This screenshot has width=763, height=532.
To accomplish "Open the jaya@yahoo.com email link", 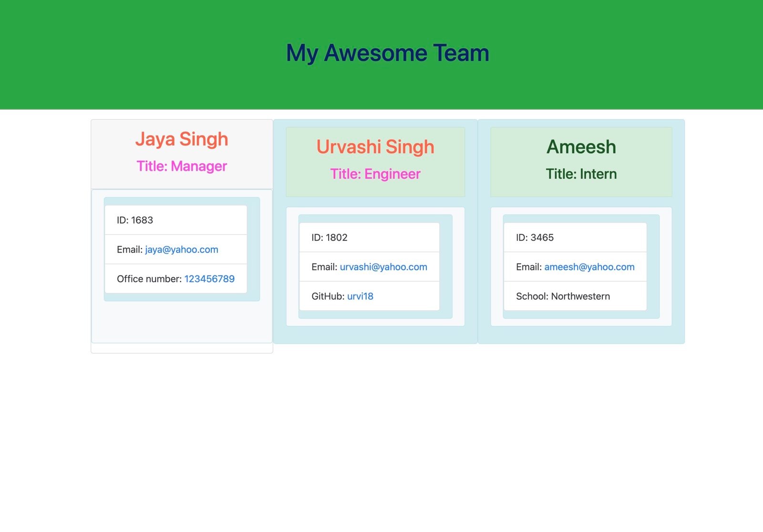I will 182,249.
